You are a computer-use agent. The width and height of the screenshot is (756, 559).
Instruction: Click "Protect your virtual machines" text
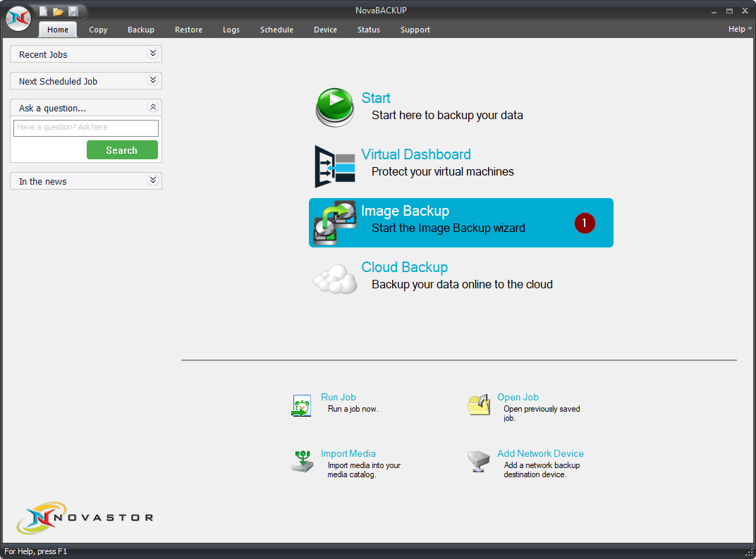[443, 171]
